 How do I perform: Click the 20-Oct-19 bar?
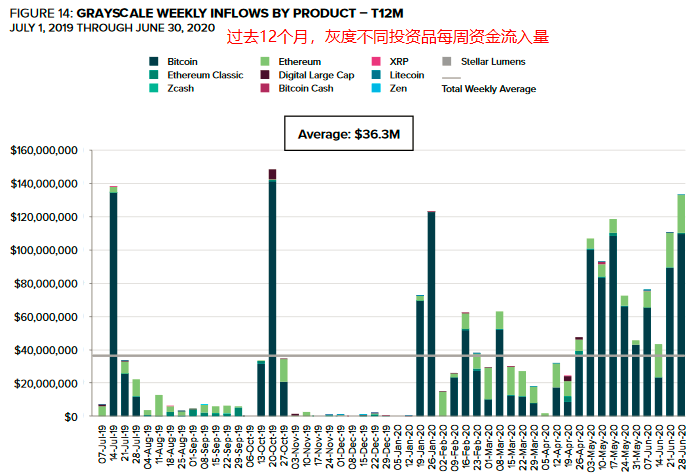coord(273,293)
